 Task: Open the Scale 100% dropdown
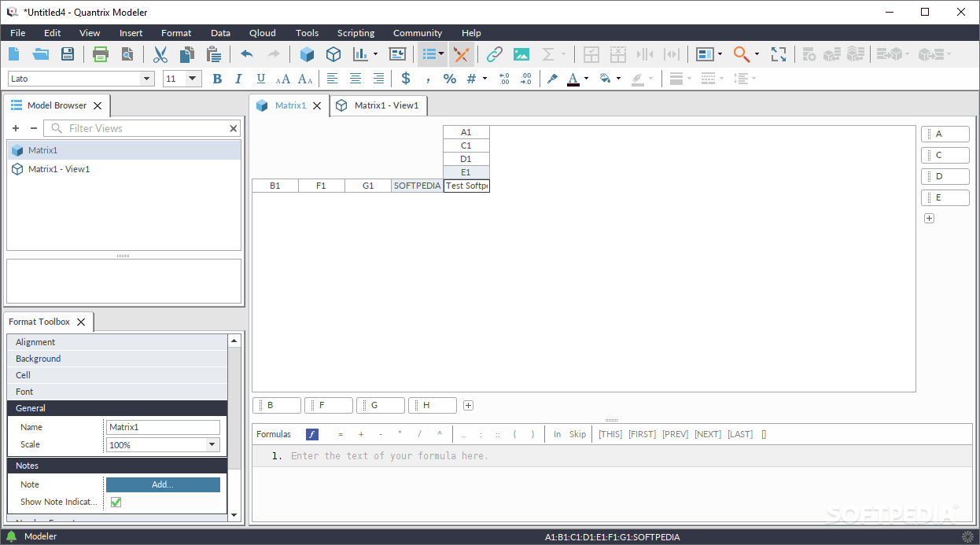[212, 445]
